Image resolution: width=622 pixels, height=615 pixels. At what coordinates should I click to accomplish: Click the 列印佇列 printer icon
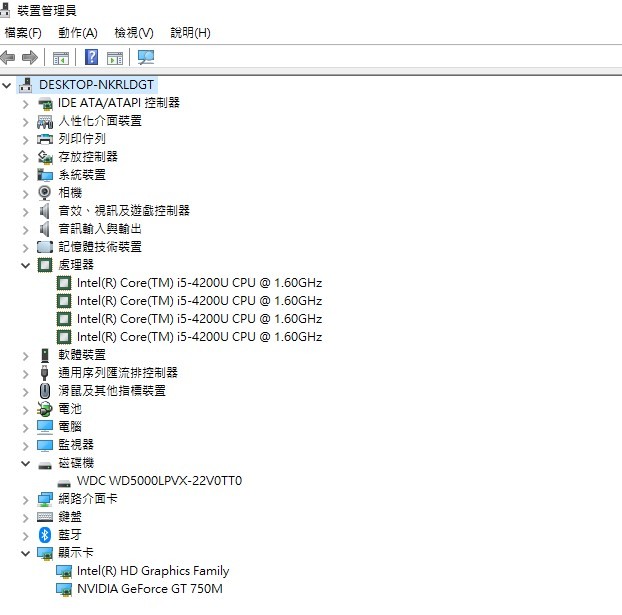click(x=45, y=139)
